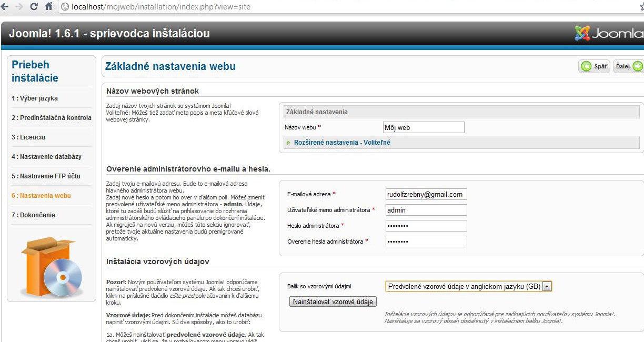
Task: Select step 1 Výber jazyka
Action: click(x=35, y=98)
